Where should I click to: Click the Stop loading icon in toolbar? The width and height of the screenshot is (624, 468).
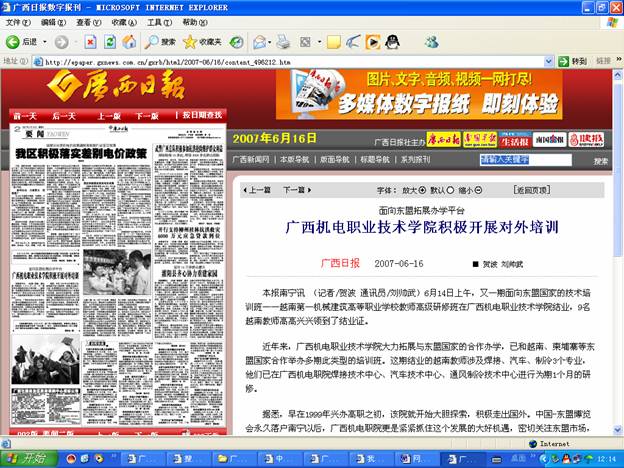(x=91, y=42)
